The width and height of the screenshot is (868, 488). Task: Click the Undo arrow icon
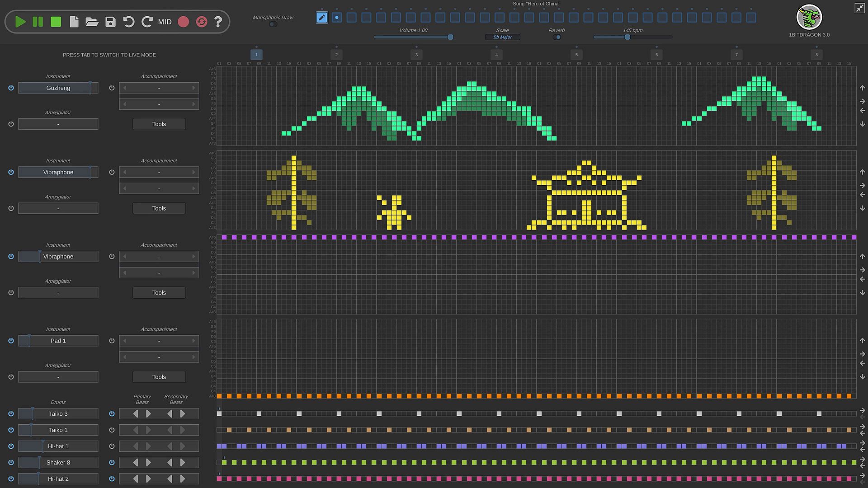[128, 22]
